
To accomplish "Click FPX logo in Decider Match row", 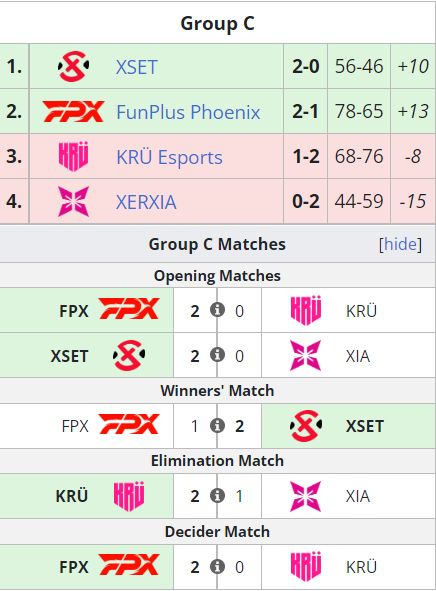I will coord(129,565).
